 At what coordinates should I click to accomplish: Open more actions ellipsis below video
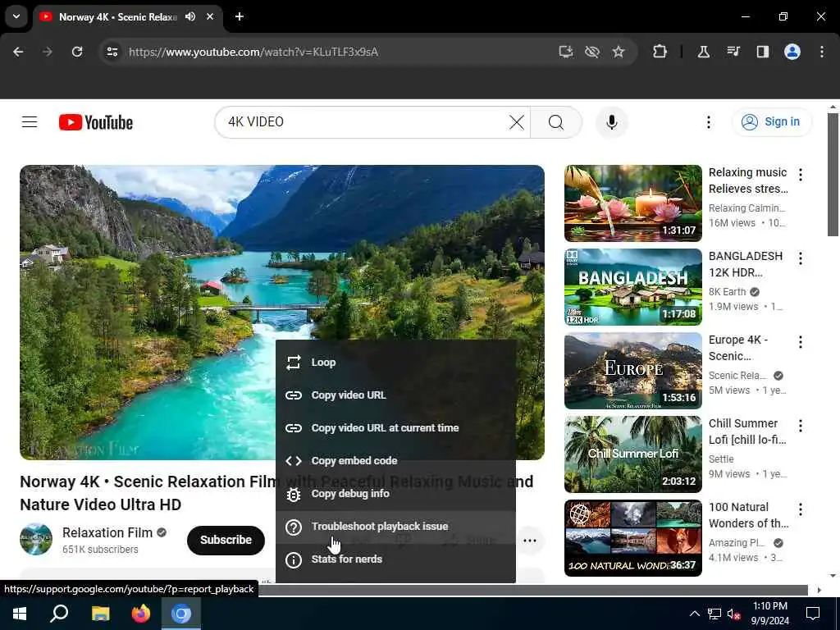point(529,540)
